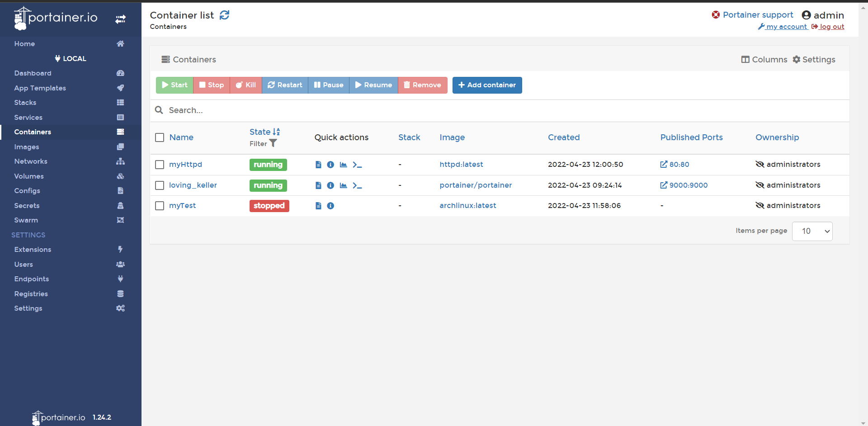
Task: Open App Templates in sidebar
Action: (x=71, y=88)
